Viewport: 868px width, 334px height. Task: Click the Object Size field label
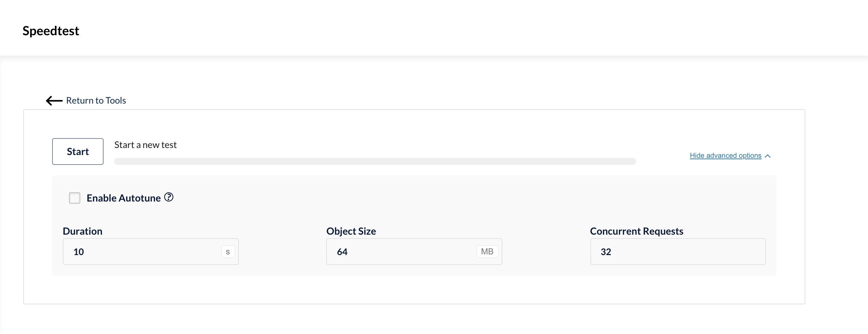click(351, 231)
